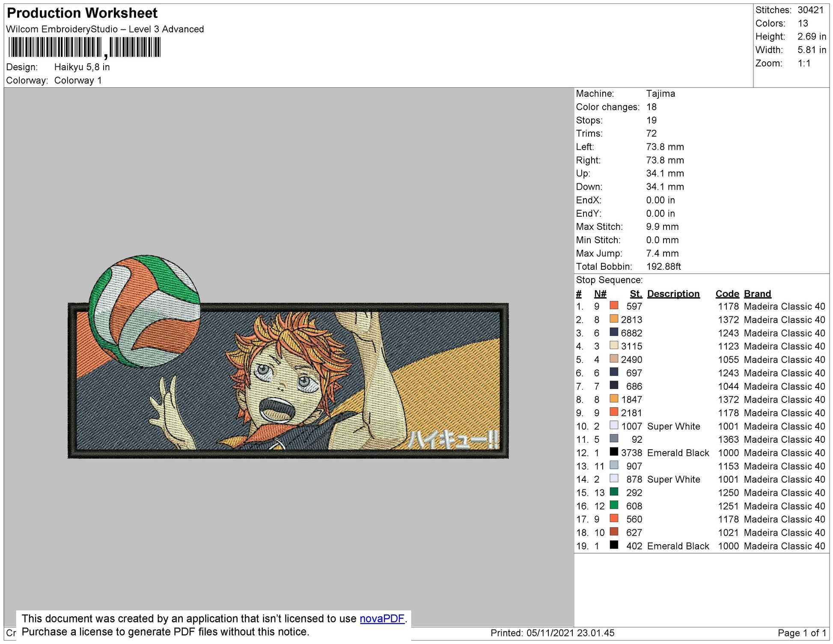Click the St. column header

(x=636, y=294)
